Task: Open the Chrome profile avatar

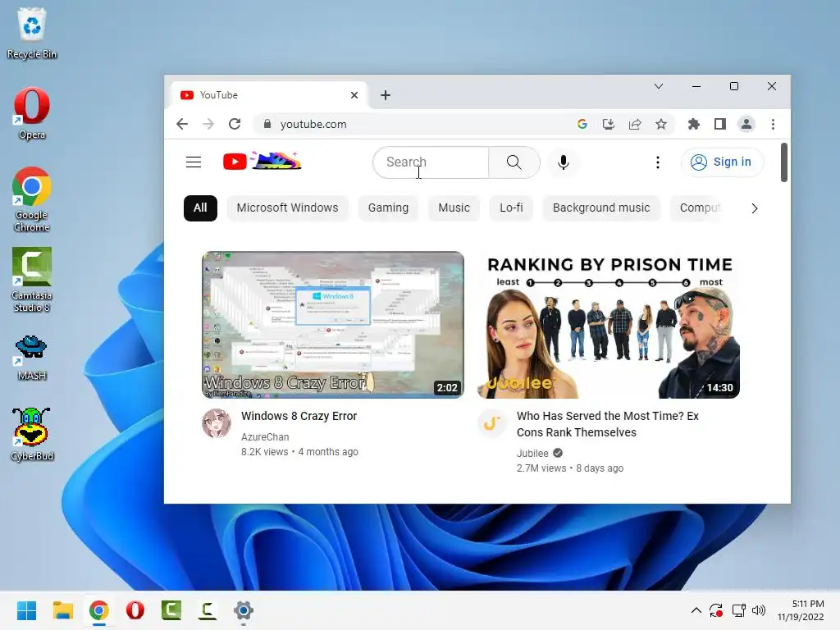Action: pos(746,125)
